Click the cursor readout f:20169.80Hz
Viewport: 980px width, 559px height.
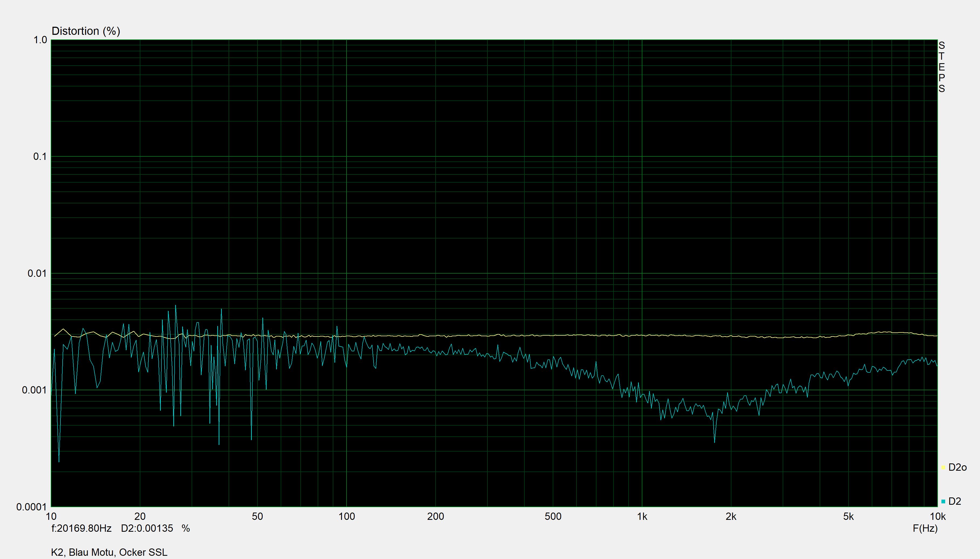tap(81, 528)
